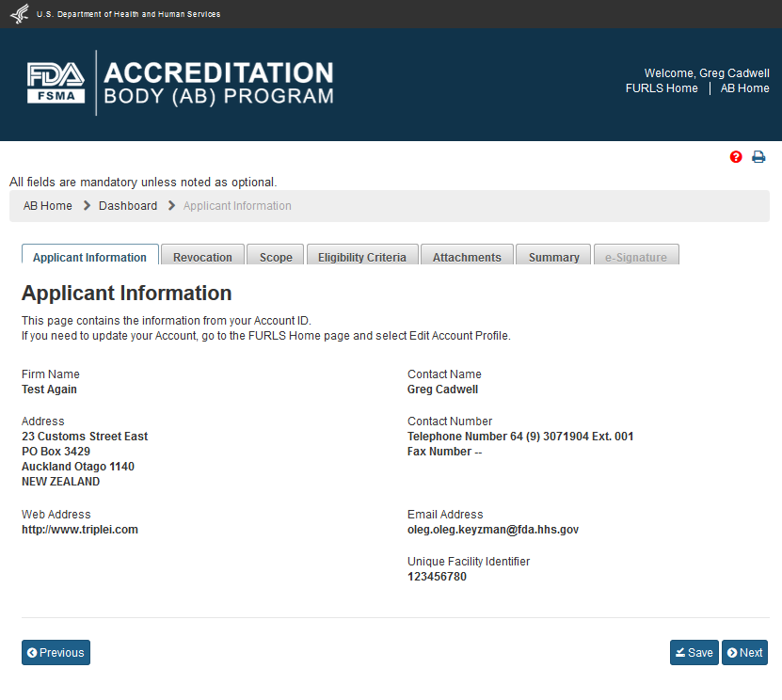
Task: Click the HHS eagle logo icon
Action: (19, 14)
